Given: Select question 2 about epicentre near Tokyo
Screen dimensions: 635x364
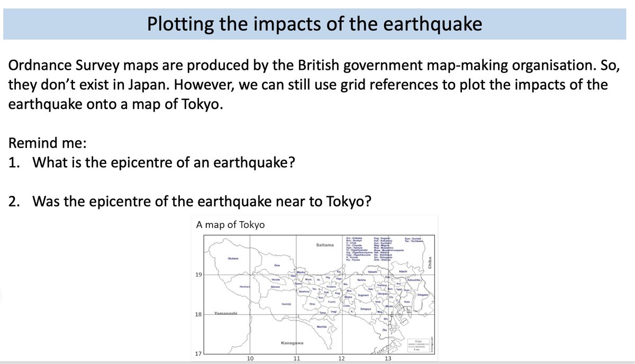Looking at the screenshot, I should (x=189, y=202).
